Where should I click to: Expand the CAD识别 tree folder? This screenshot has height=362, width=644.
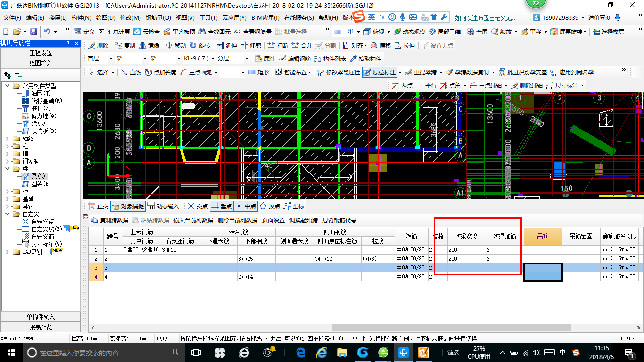tap(8, 252)
